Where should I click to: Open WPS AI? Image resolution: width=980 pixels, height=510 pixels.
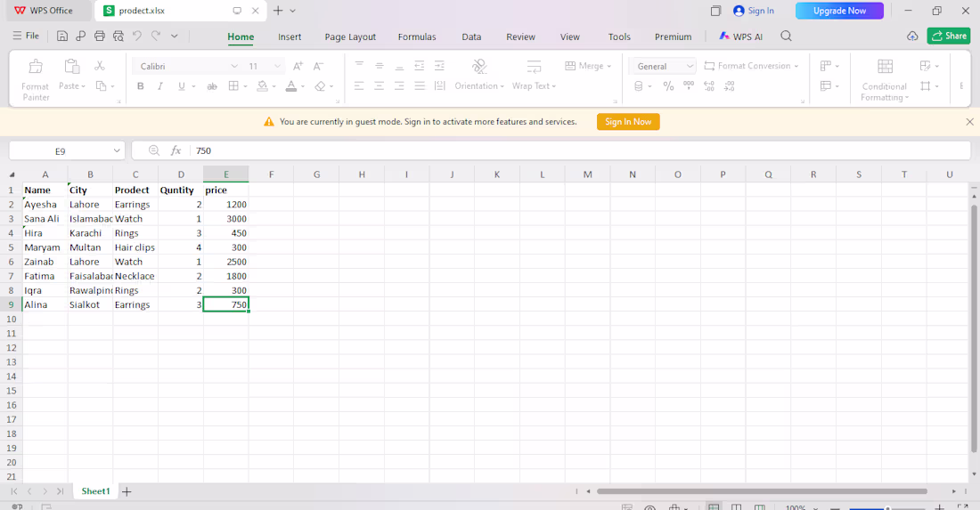(740, 36)
